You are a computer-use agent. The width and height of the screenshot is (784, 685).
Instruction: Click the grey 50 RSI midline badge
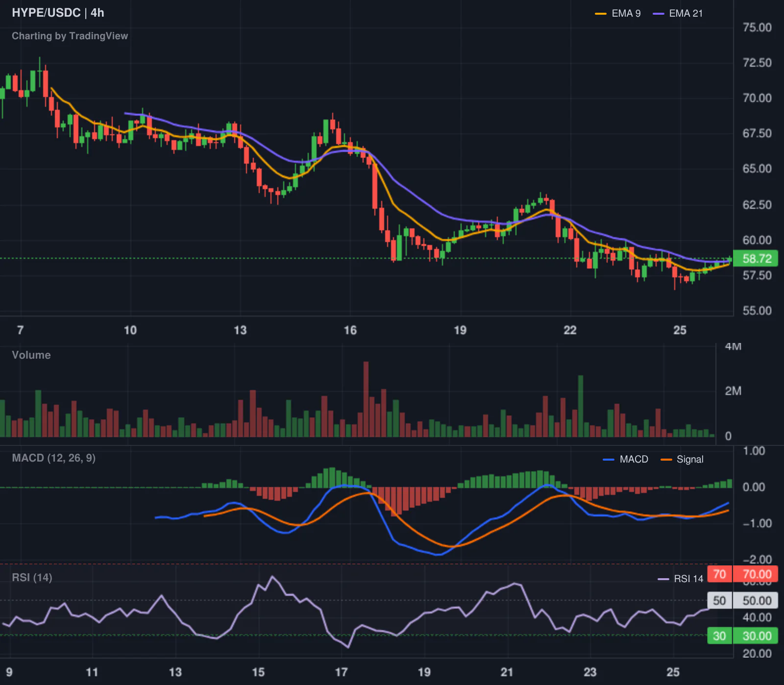pyautogui.click(x=719, y=601)
